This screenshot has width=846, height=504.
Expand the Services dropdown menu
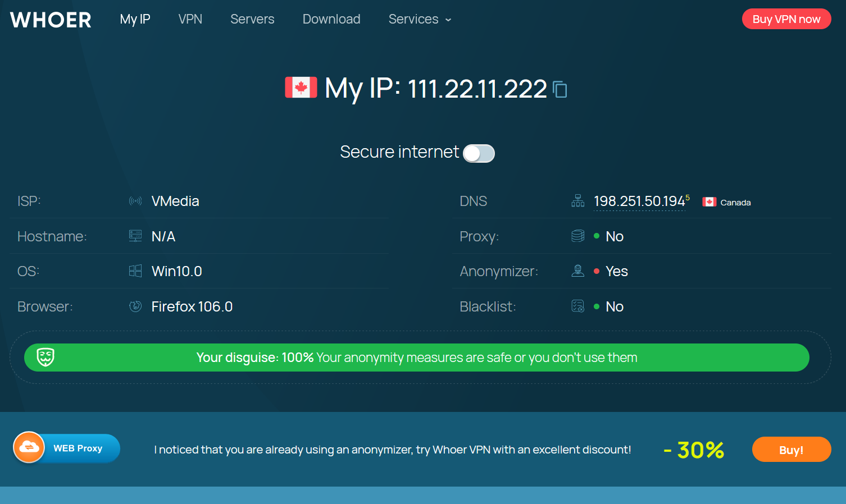coord(420,19)
